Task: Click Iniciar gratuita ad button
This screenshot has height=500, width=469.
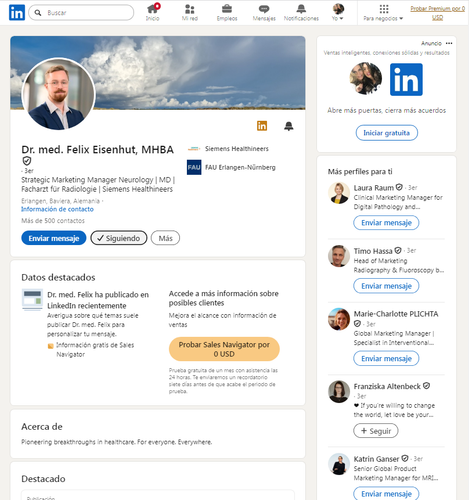Action: click(386, 133)
